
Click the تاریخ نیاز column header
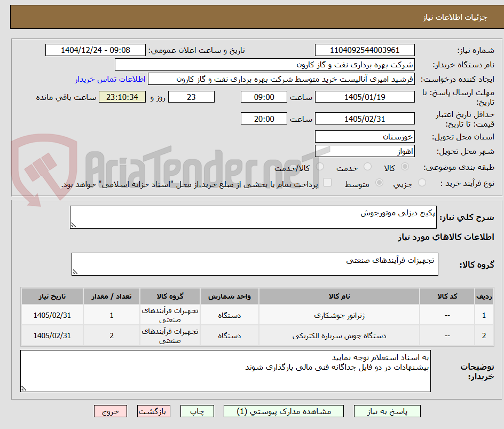click(x=52, y=297)
